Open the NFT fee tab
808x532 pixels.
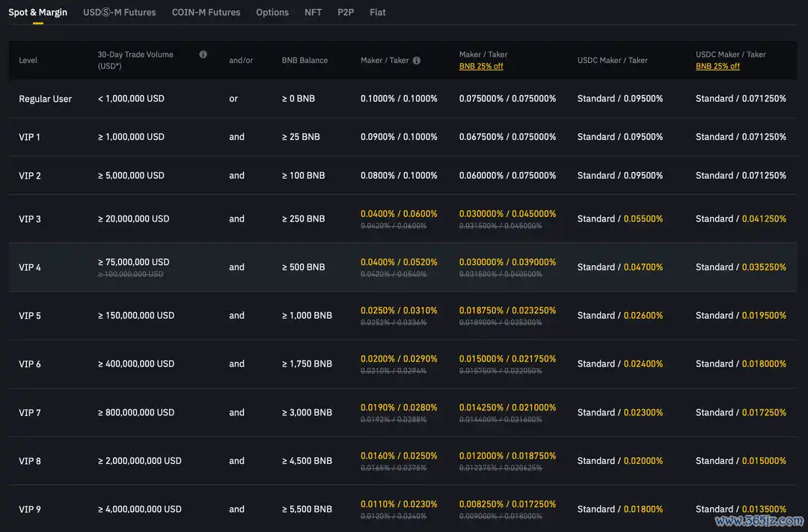tap(313, 12)
